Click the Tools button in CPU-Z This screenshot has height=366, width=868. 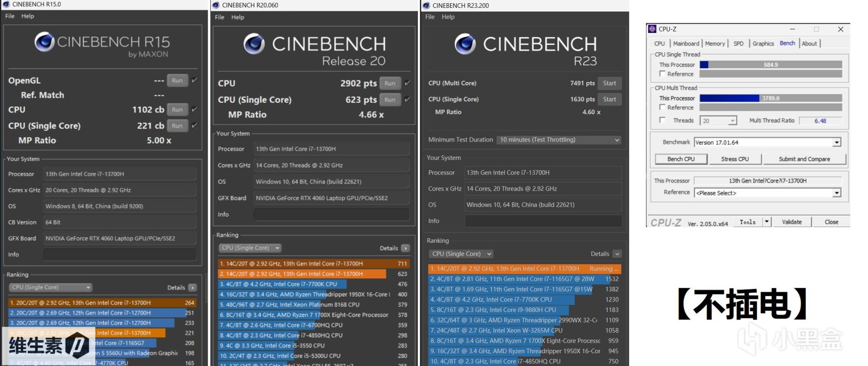tap(748, 222)
